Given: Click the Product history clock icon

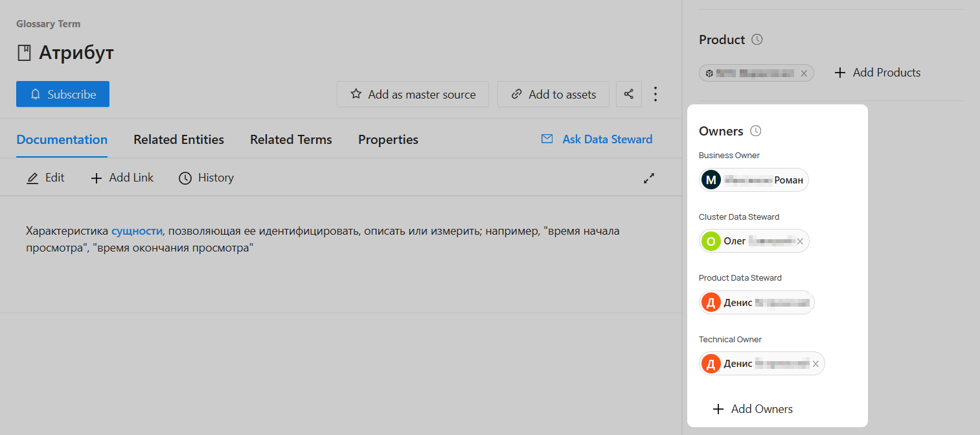Looking at the screenshot, I should coord(757,40).
